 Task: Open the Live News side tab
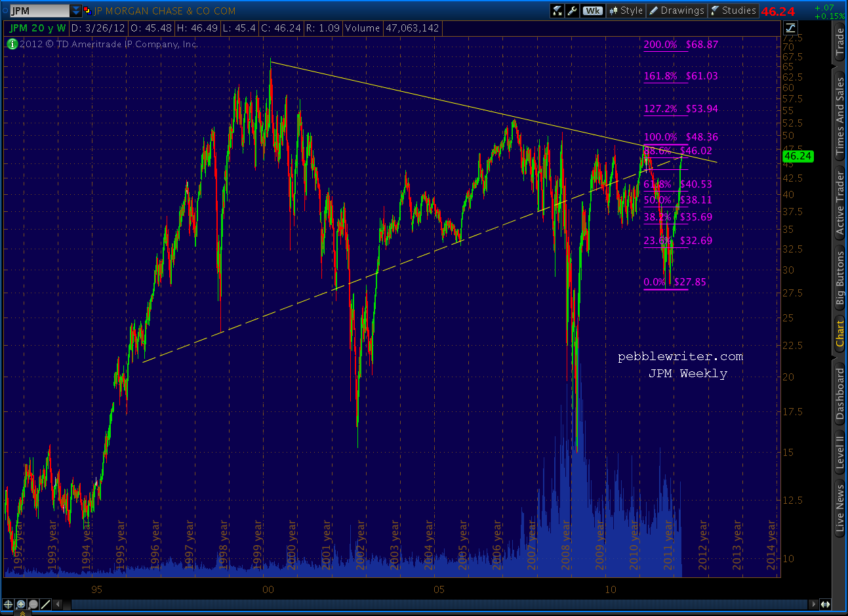pyautogui.click(x=839, y=508)
